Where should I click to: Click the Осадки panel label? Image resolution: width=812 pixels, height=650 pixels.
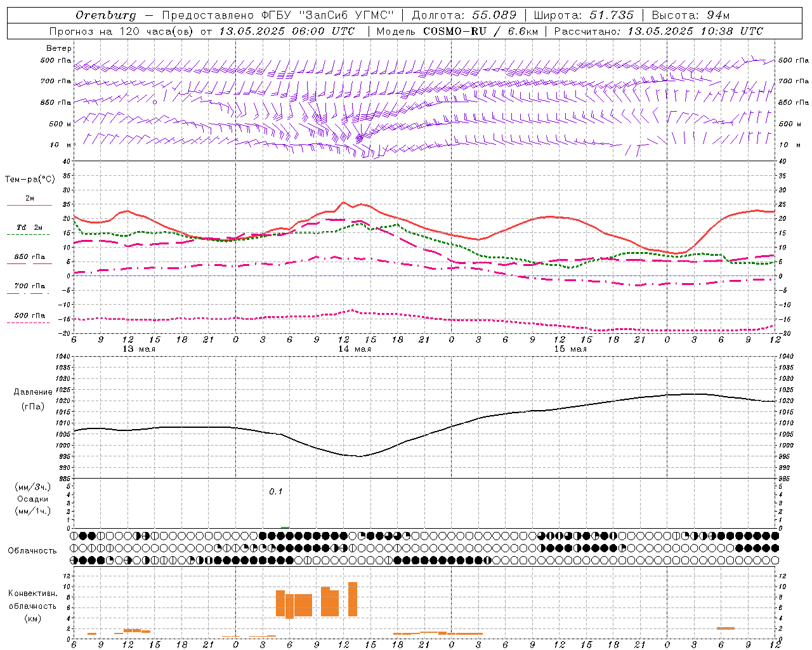click(x=32, y=499)
